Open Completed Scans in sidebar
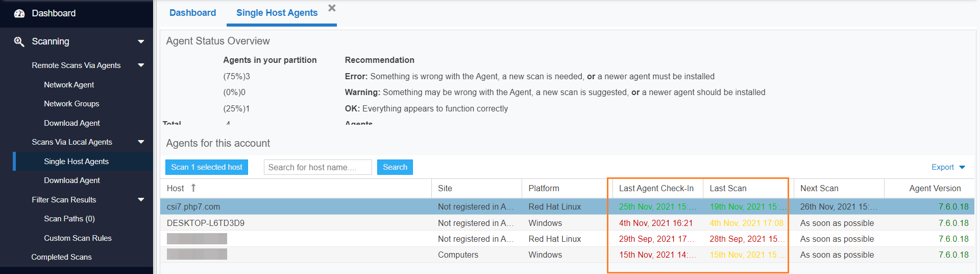980x274 pixels. click(61, 257)
